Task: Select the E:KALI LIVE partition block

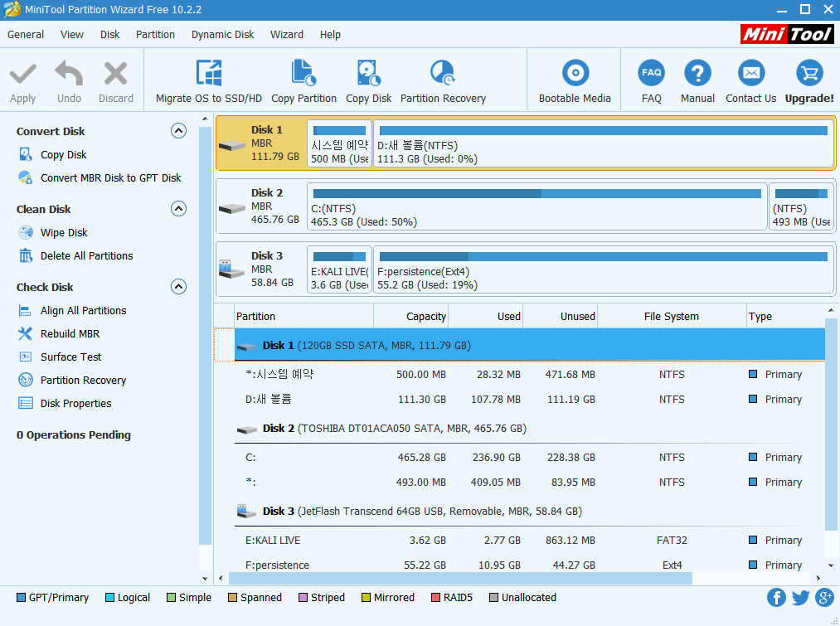Action: [x=340, y=269]
